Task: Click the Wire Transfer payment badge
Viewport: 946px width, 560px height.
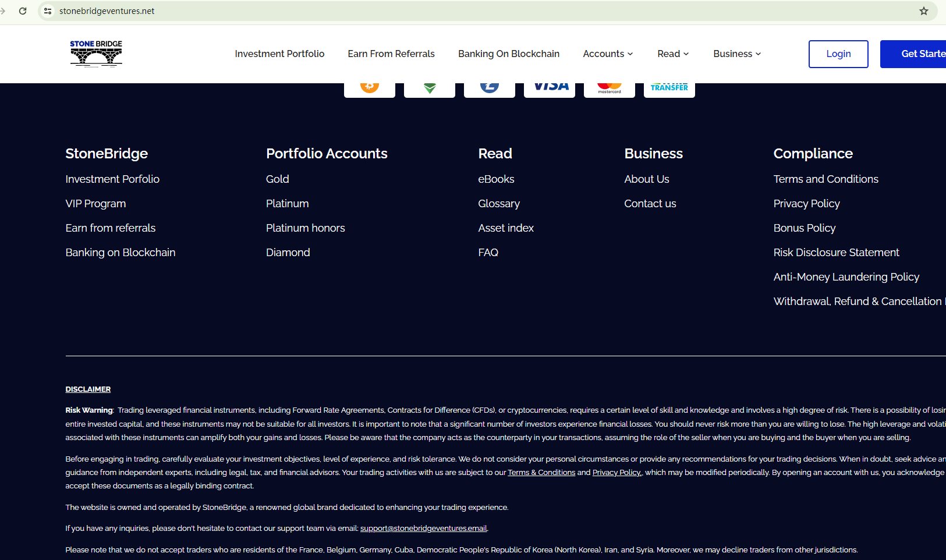Action: click(669, 88)
